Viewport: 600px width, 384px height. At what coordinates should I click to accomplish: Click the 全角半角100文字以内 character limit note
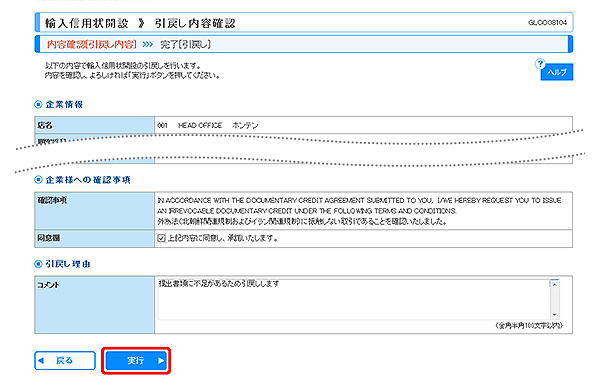point(529,325)
